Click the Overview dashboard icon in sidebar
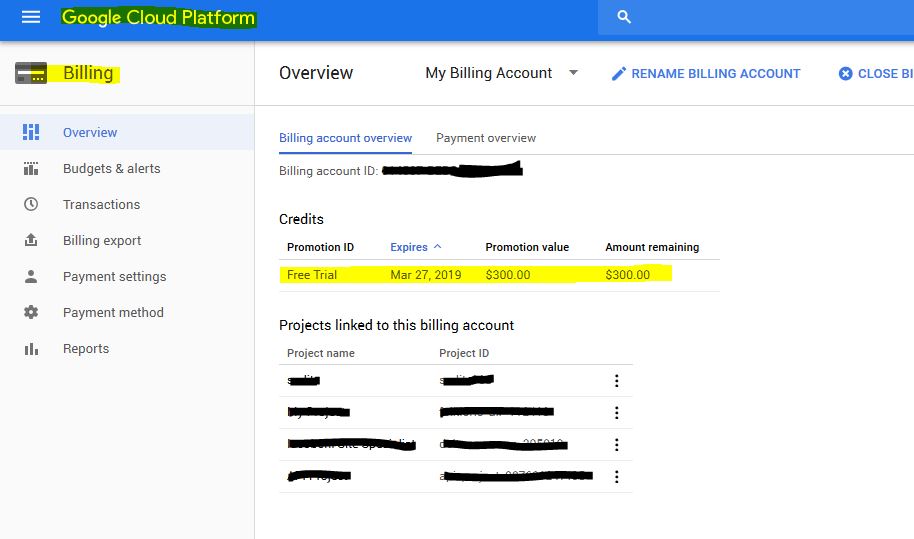Screen dimensions: 914x539 [31, 132]
